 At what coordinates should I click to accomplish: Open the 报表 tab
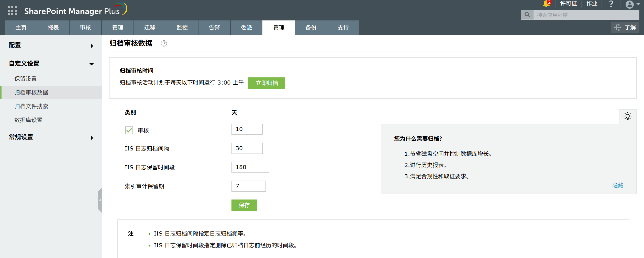(53, 28)
